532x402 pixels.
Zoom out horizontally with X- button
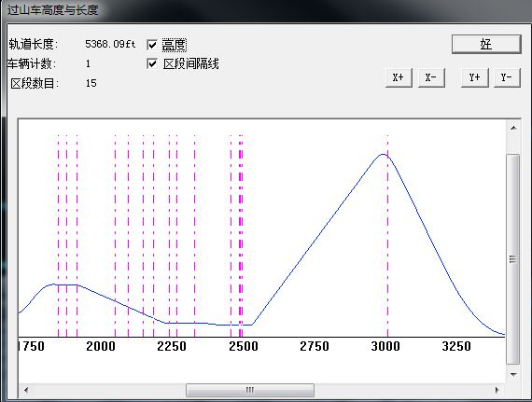(431, 77)
